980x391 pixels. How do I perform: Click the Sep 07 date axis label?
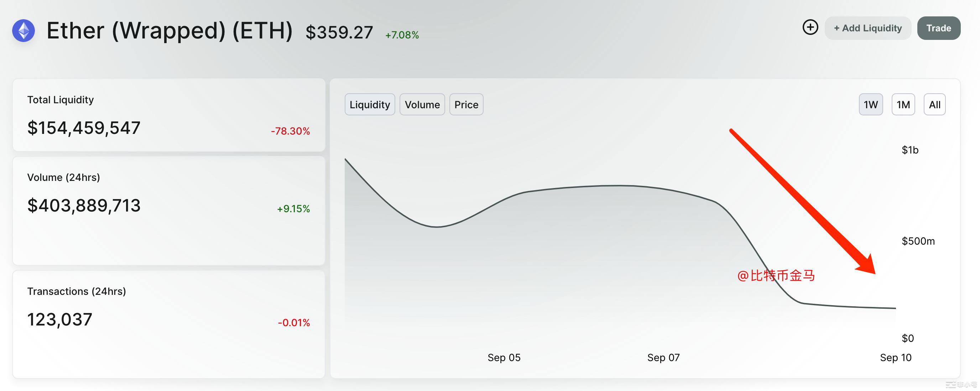coord(663,358)
